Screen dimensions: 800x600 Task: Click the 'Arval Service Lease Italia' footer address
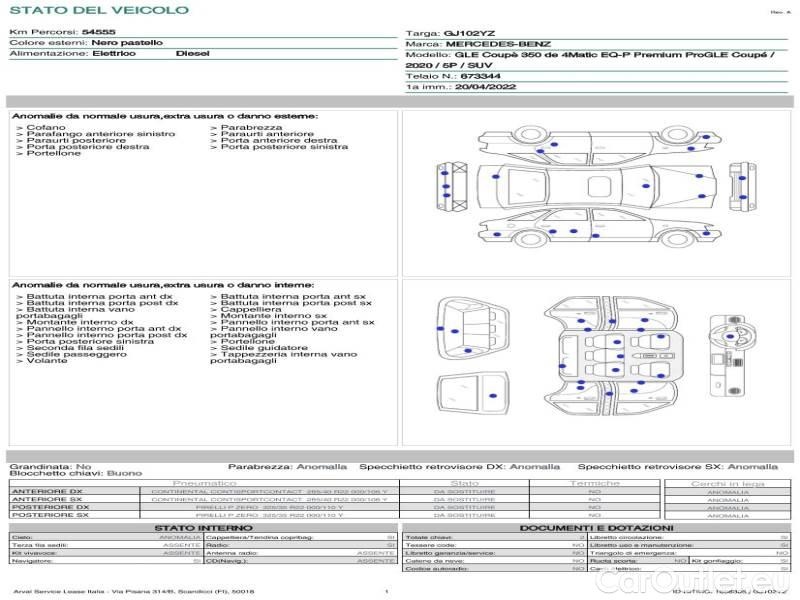(x=134, y=592)
